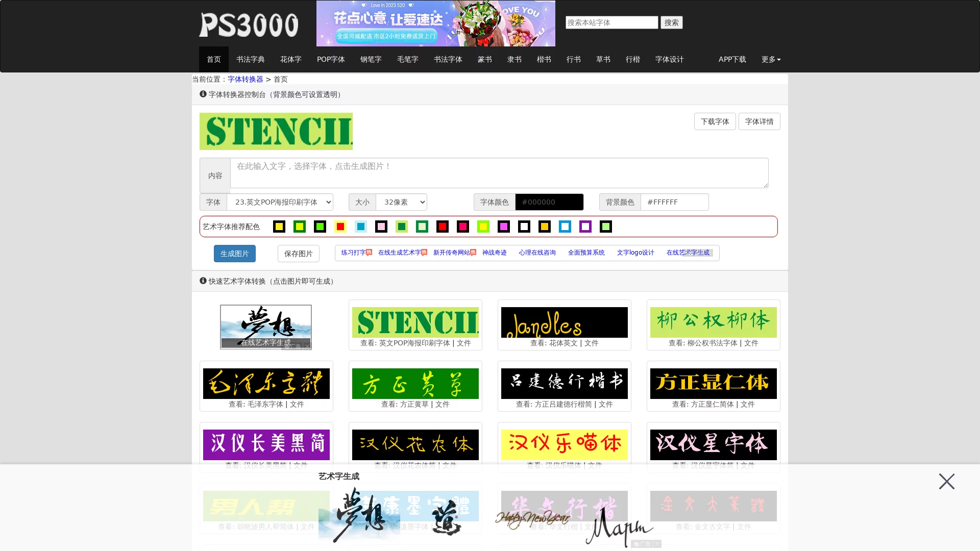Pick the white-on-blue recommended color preset

point(565,227)
